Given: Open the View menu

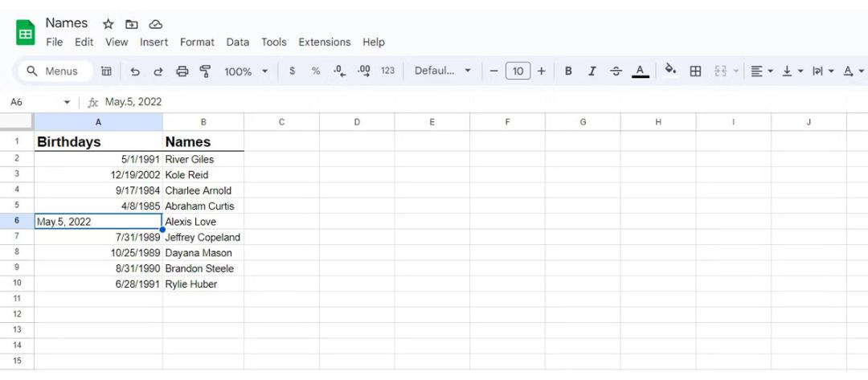Looking at the screenshot, I should point(117,42).
